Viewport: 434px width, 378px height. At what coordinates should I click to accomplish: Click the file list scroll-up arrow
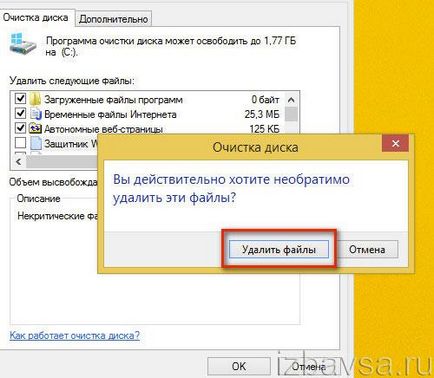(x=291, y=100)
